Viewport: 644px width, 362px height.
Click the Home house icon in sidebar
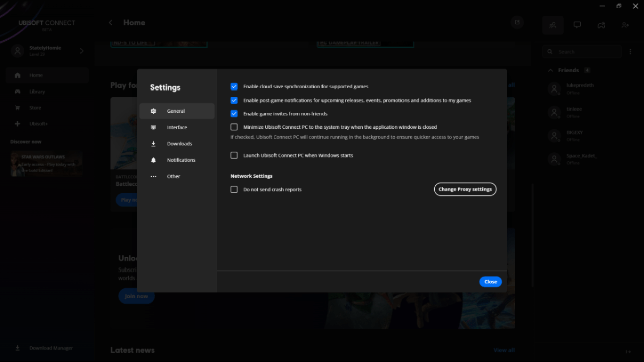point(18,75)
